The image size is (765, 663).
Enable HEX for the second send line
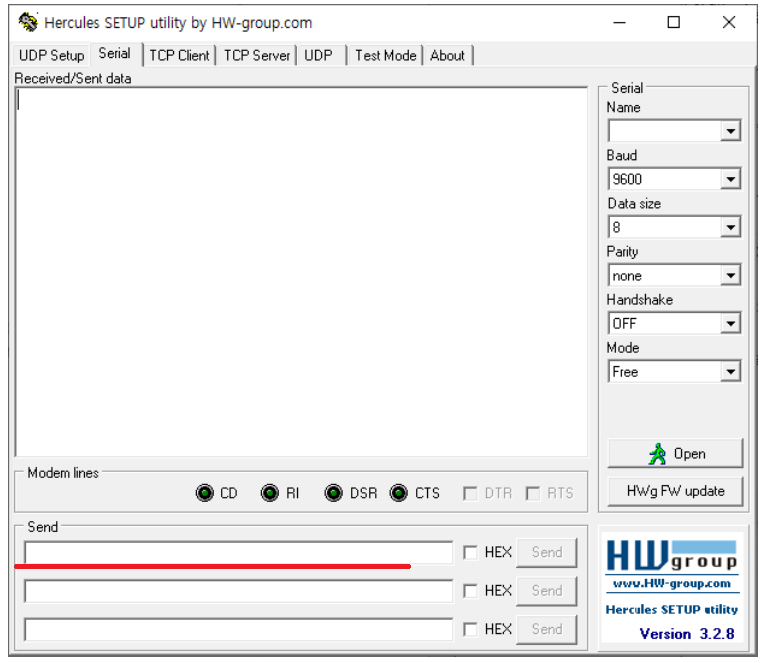pyautogui.click(x=470, y=591)
